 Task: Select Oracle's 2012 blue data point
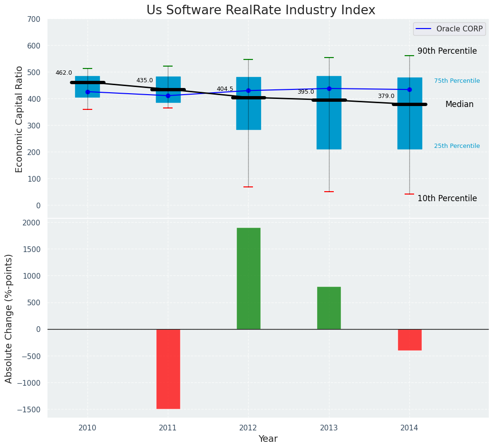coord(248,90)
